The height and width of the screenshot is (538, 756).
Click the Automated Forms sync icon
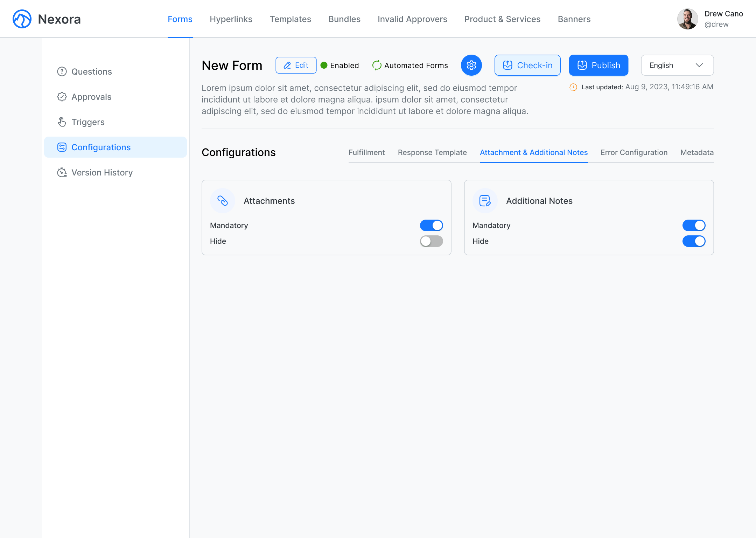pyautogui.click(x=377, y=65)
